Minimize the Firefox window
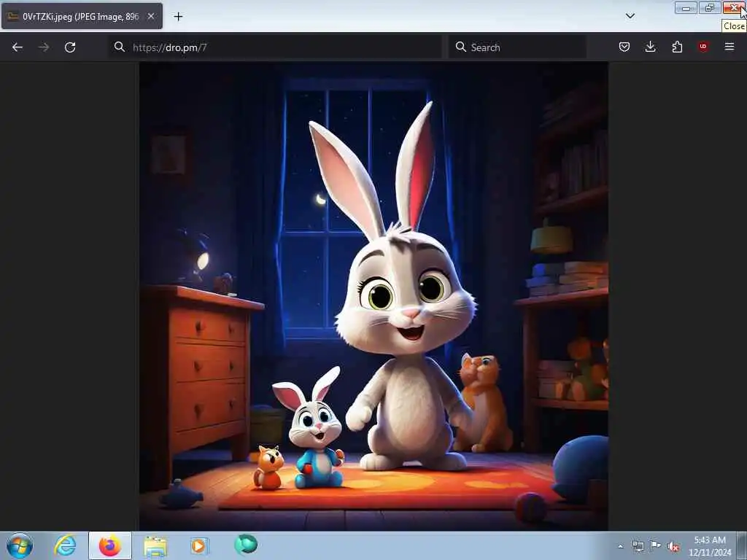This screenshot has width=747, height=560. 686,8
